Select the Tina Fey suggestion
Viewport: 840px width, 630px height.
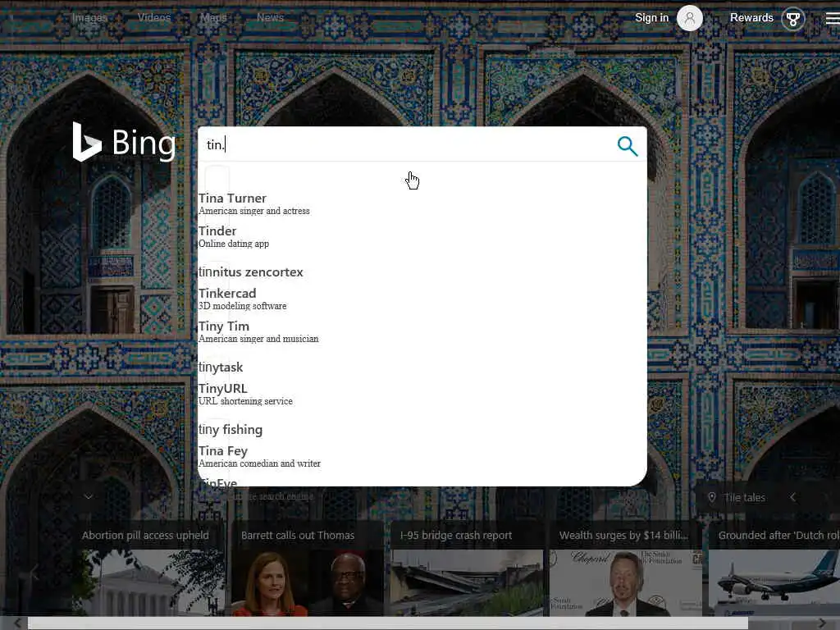pos(422,456)
